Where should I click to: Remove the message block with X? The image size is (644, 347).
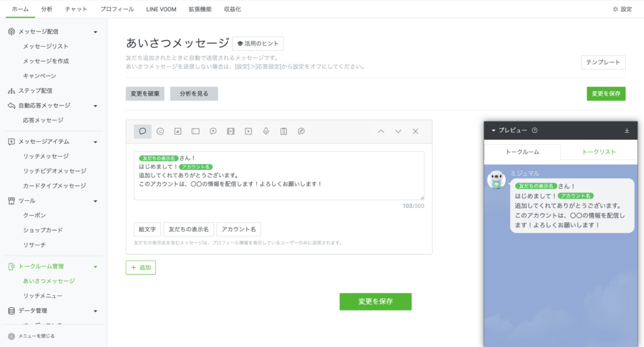point(415,131)
